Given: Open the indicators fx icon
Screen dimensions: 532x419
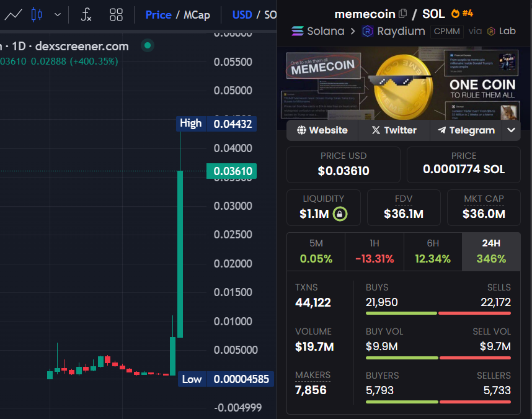Looking at the screenshot, I should pyautogui.click(x=86, y=15).
